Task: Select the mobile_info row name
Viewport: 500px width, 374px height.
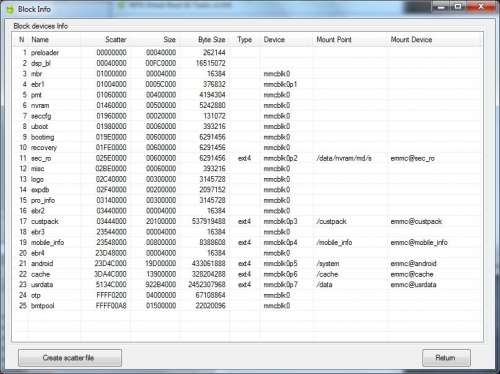Action: pyautogui.click(x=47, y=243)
